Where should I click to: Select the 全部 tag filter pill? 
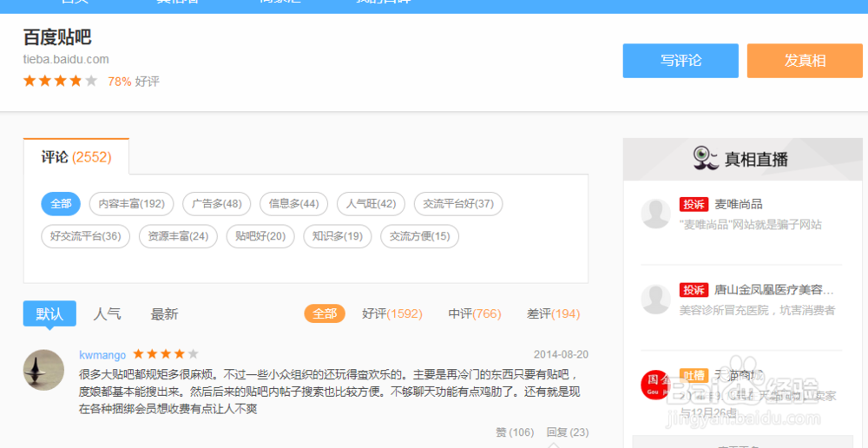tap(61, 204)
